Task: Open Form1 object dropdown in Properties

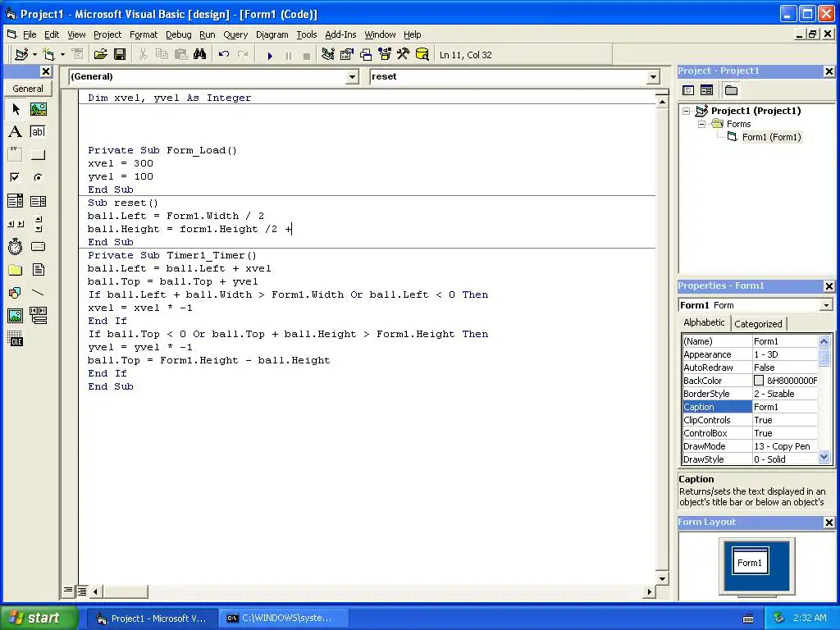Action: pos(826,305)
